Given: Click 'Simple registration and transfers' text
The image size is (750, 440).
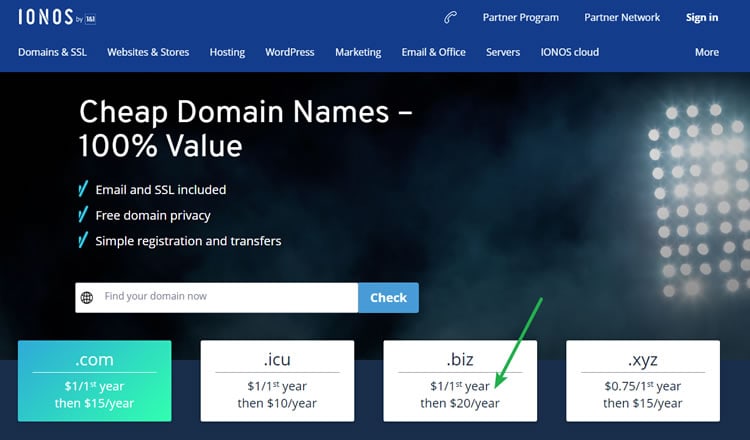Looking at the screenshot, I should coord(188,241).
